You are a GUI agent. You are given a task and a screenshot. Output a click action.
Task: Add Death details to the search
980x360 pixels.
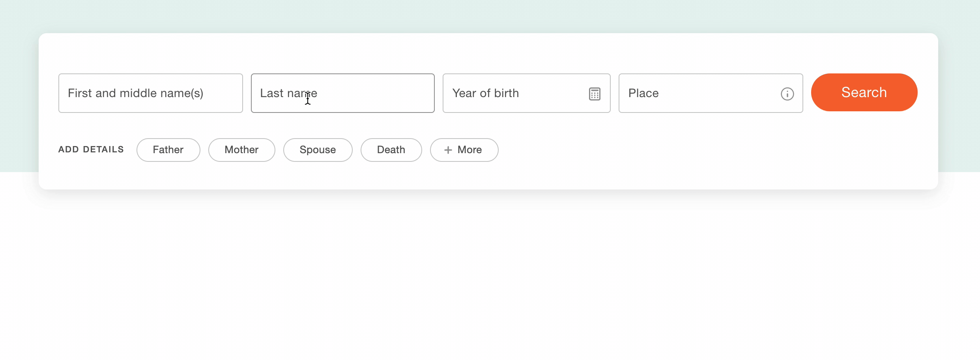[391, 150]
